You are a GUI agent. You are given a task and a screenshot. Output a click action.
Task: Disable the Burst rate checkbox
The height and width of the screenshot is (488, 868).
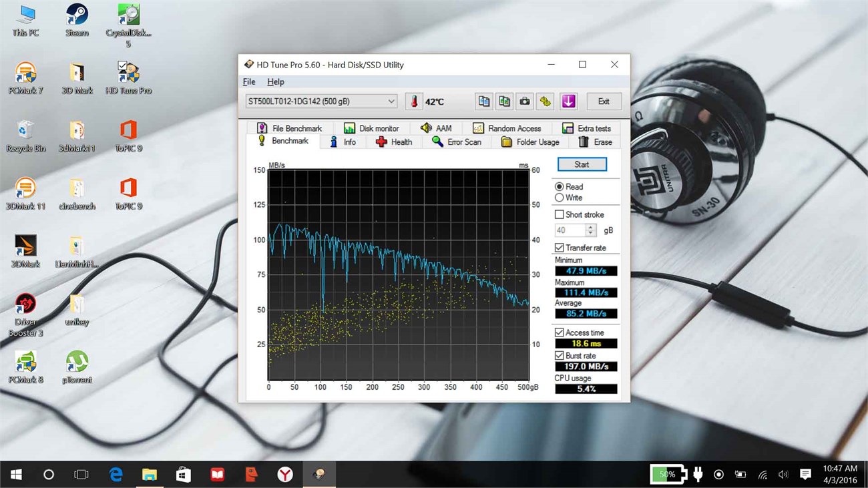560,356
